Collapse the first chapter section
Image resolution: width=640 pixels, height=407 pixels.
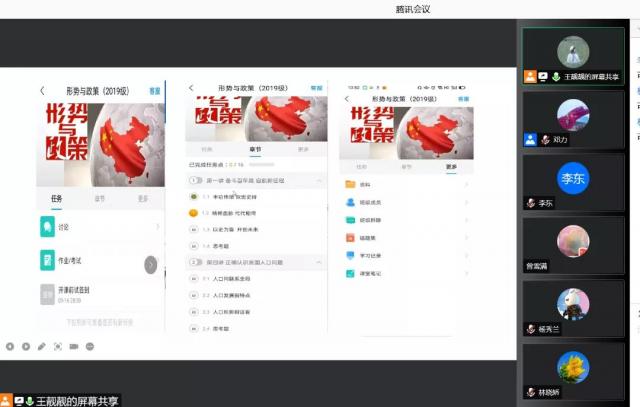tap(319, 181)
